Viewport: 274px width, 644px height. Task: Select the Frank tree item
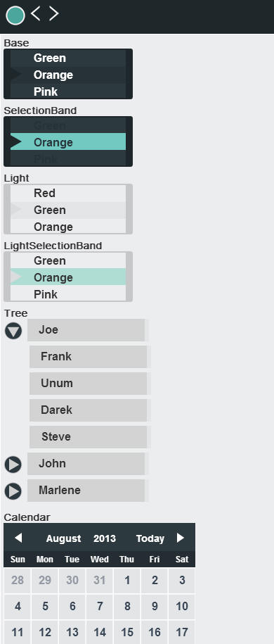pos(89,357)
